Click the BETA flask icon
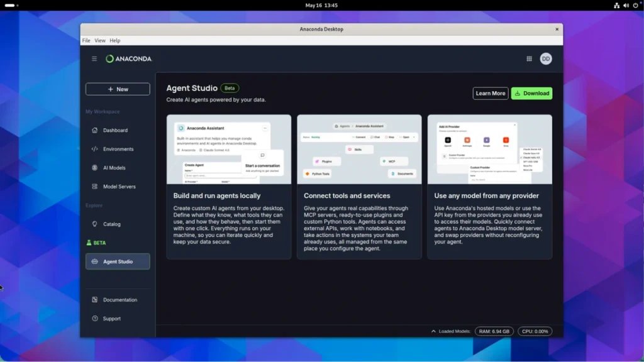Image resolution: width=644 pixels, height=362 pixels. click(x=89, y=243)
